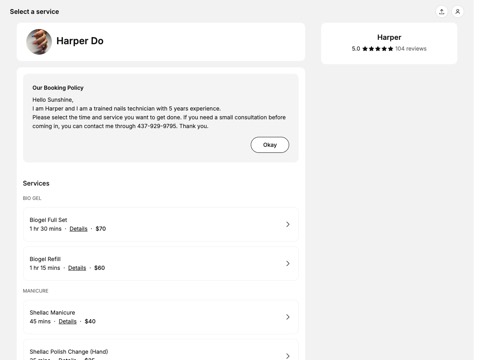Image resolution: width=480 pixels, height=360 pixels.
Task: Click the 1 hr 30 mins duration text
Action: point(45,229)
